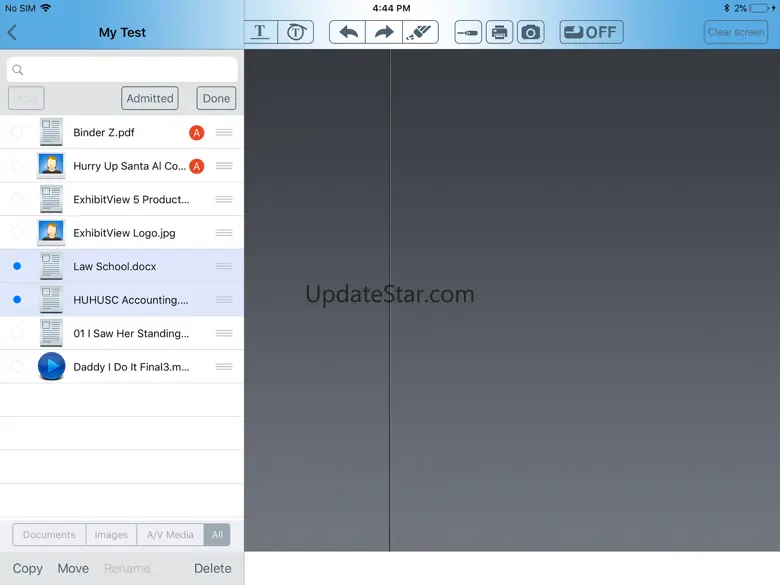Deselect the Law School.docx blue dot
Screen dimensions: 780x585
17,266
